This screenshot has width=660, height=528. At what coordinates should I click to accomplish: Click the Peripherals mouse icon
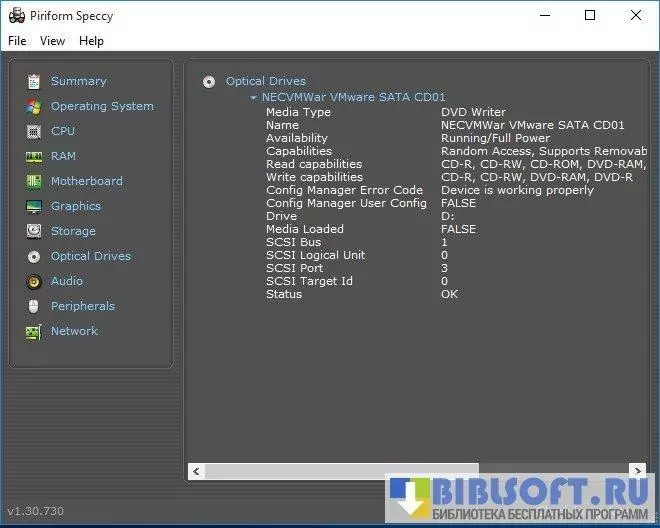tap(34, 306)
